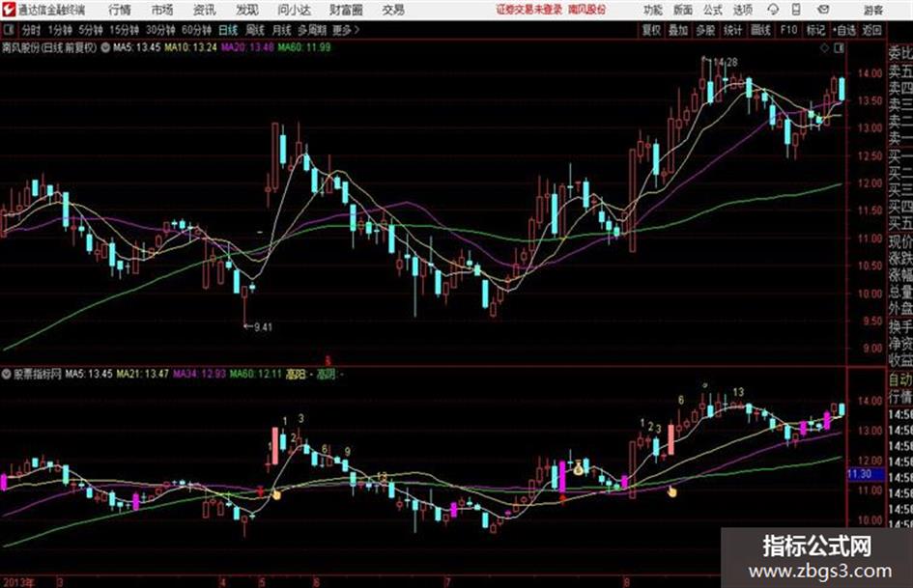Screen dimensions: 913x588
Task: Toggle the left sidebar panel icon
Action: tap(8, 30)
